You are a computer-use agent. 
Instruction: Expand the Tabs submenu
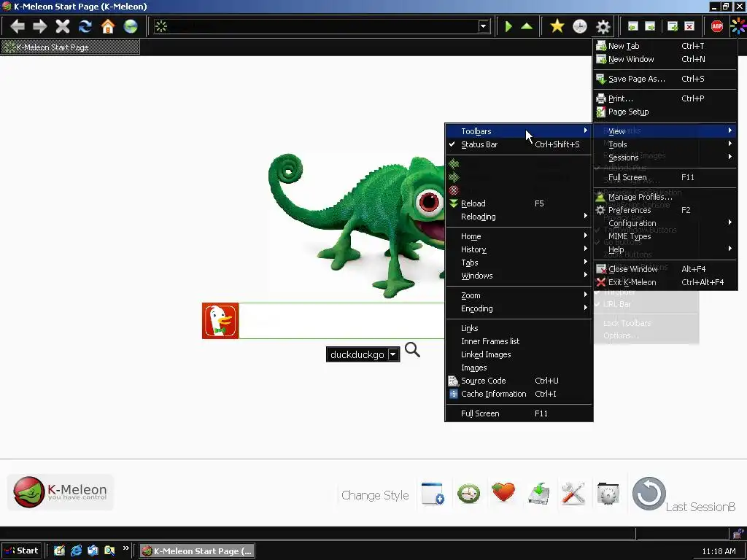coord(519,262)
